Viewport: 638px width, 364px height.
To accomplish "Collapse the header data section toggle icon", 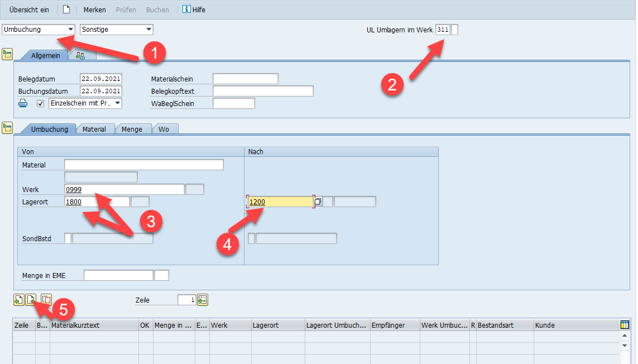I will 7,54.
